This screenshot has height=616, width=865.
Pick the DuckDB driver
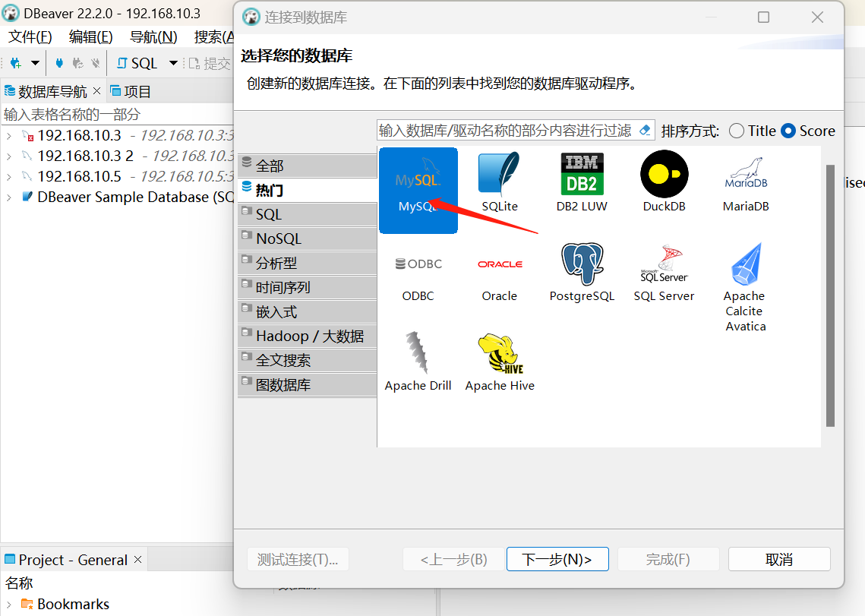(x=665, y=182)
